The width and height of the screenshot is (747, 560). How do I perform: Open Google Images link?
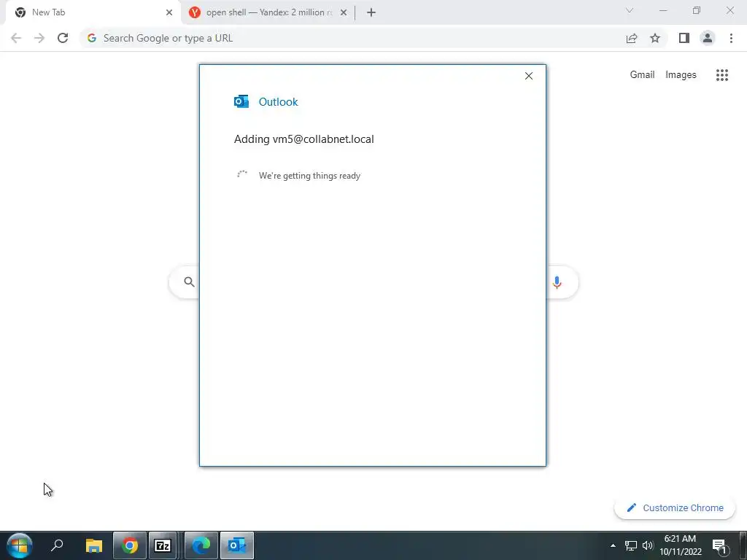(x=681, y=75)
